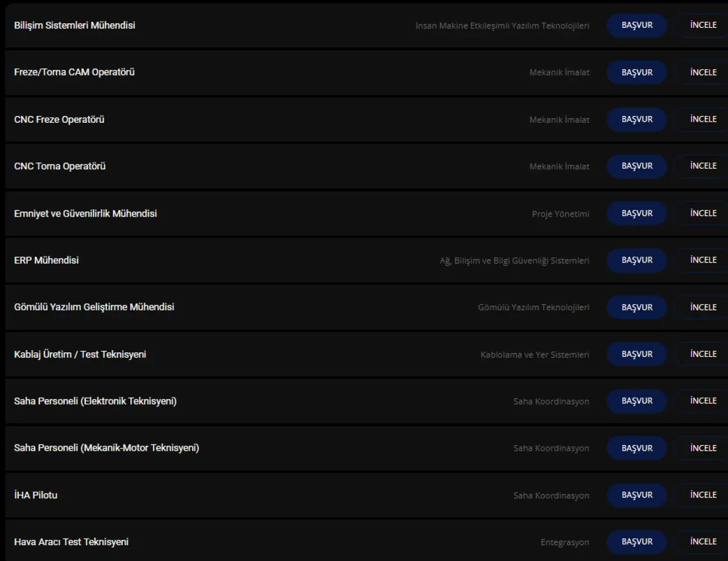The image size is (728, 561).
Task: View Saha Personeli (Mekanik-Motor Teknisyeni) with İNCELE
Action: [703, 448]
